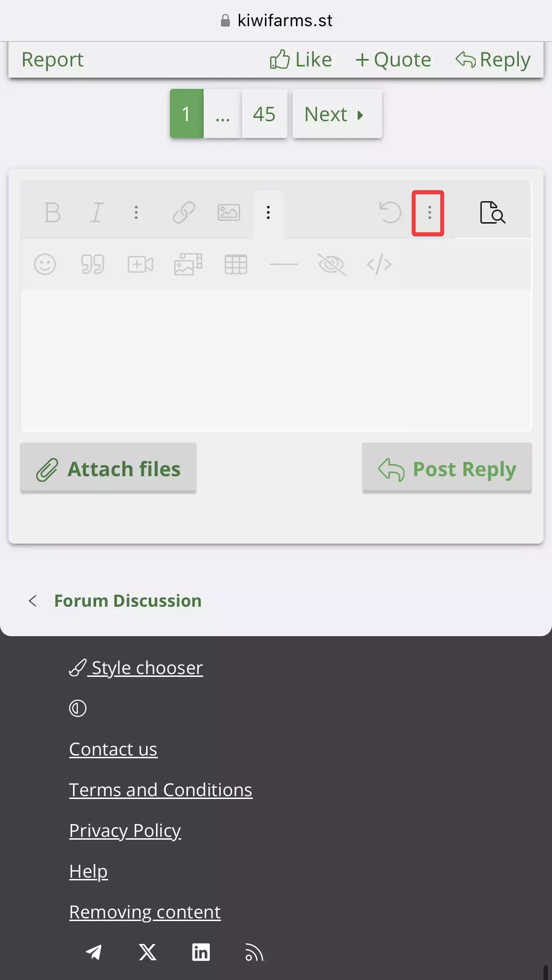Toggle italic text formatting
This screenshot has height=980, width=552.
coord(96,213)
